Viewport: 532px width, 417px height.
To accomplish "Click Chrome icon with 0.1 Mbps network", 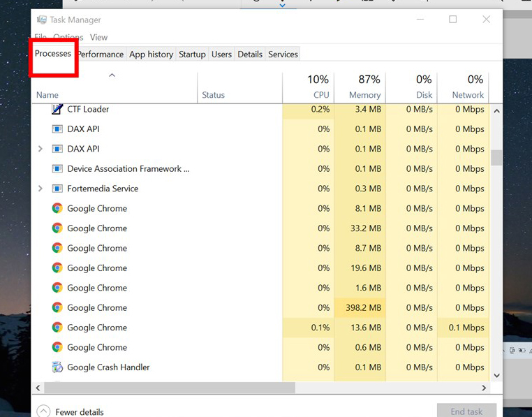I will coord(57,328).
